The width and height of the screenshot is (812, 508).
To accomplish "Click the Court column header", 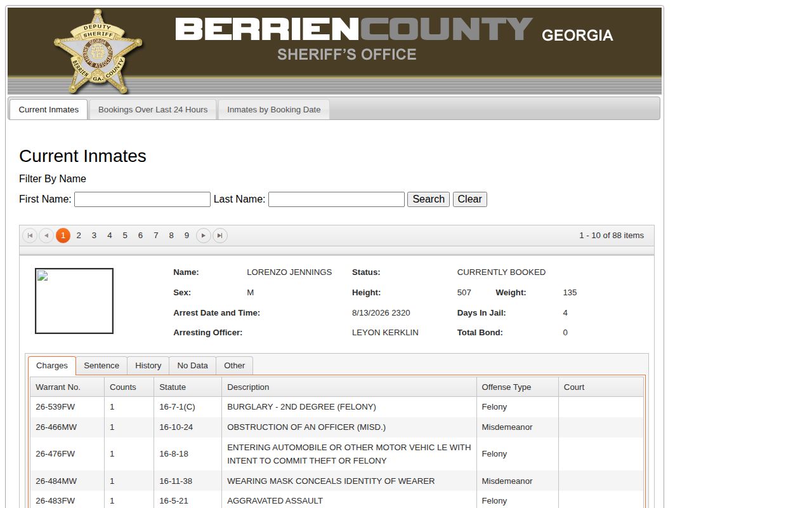I will pyautogui.click(x=601, y=387).
